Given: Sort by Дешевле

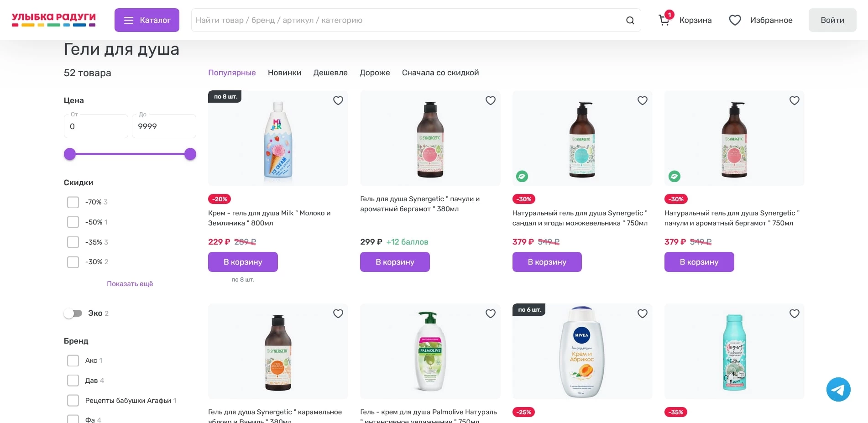Looking at the screenshot, I should (x=330, y=73).
